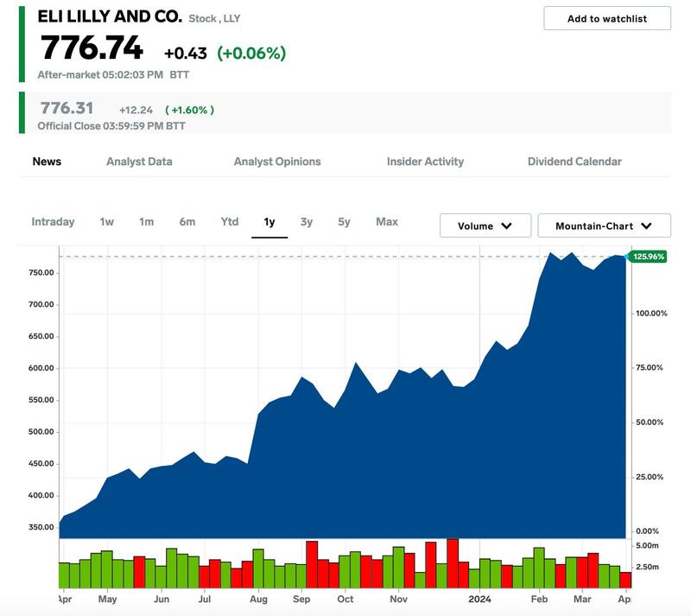Select the Ytd chart range
The width and height of the screenshot is (691, 616).
click(x=230, y=222)
